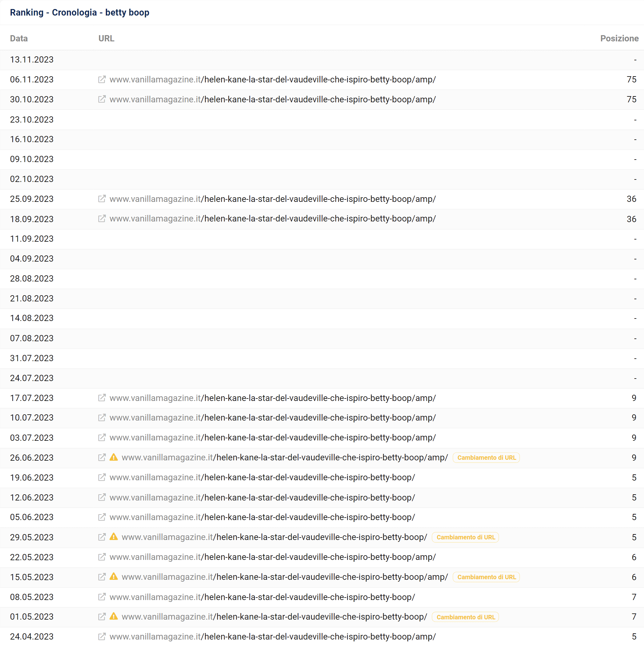Open external link icon for 12.06.2023 row
The height and width of the screenshot is (647, 644).
pyautogui.click(x=102, y=497)
